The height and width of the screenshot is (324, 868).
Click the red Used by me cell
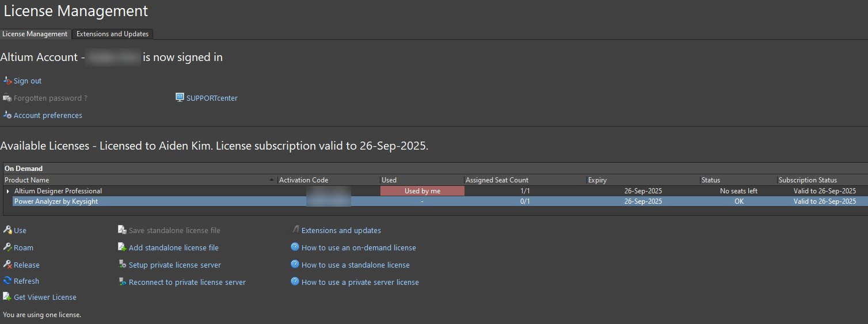point(422,191)
